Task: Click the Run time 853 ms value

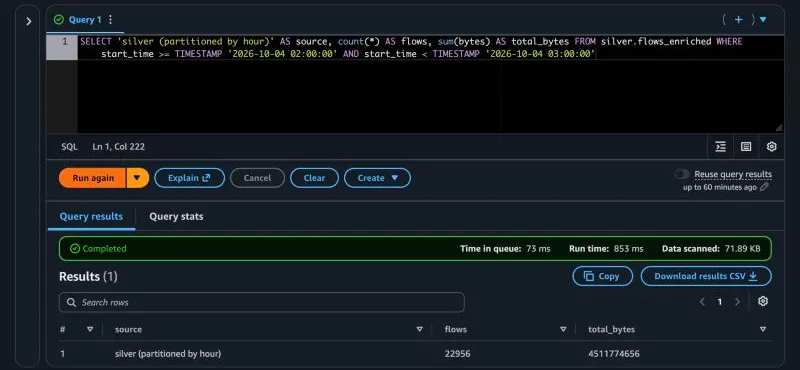Action: click(x=629, y=249)
